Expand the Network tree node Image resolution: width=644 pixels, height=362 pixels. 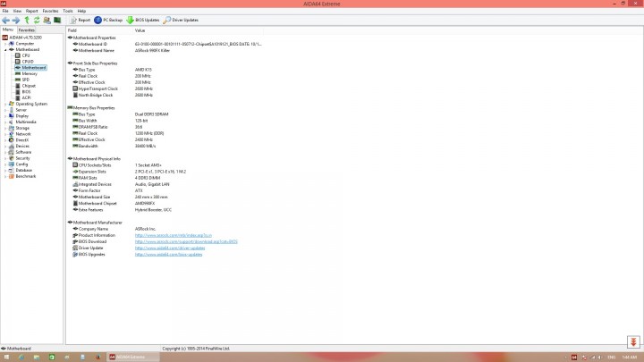tap(5, 134)
